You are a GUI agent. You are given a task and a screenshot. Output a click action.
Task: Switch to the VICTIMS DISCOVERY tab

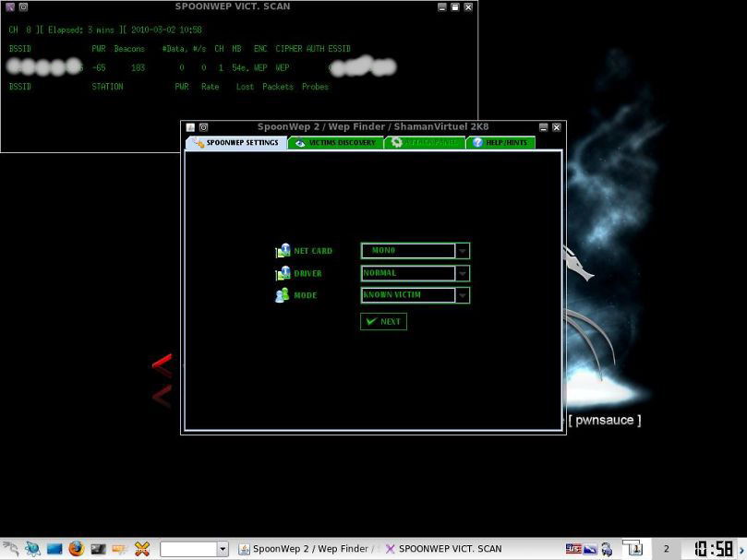(x=336, y=142)
